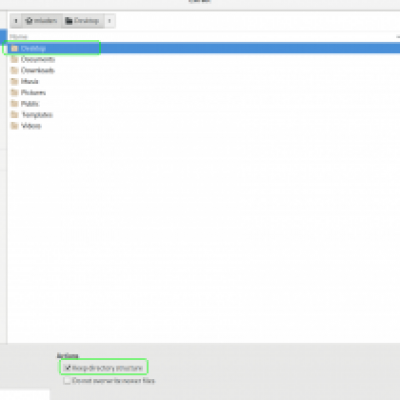This screenshot has height=400, width=400.
Task: Click the sort indicator at header's right edge
Action: tap(398, 36)
